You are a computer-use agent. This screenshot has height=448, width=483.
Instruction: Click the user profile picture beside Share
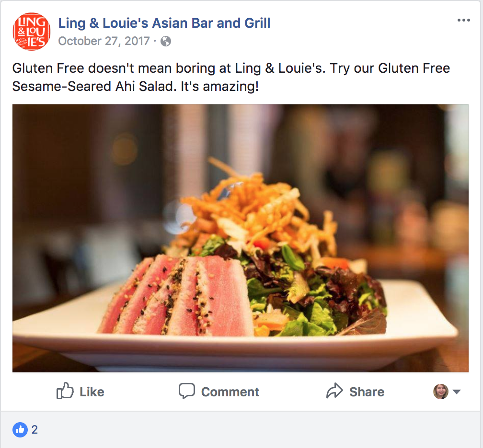(x=441, y=392)
